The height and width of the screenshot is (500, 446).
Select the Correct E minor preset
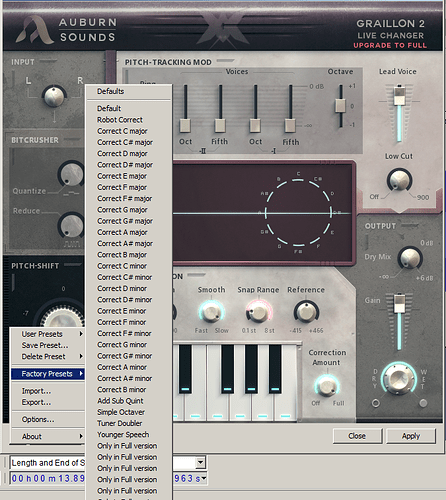129,311
